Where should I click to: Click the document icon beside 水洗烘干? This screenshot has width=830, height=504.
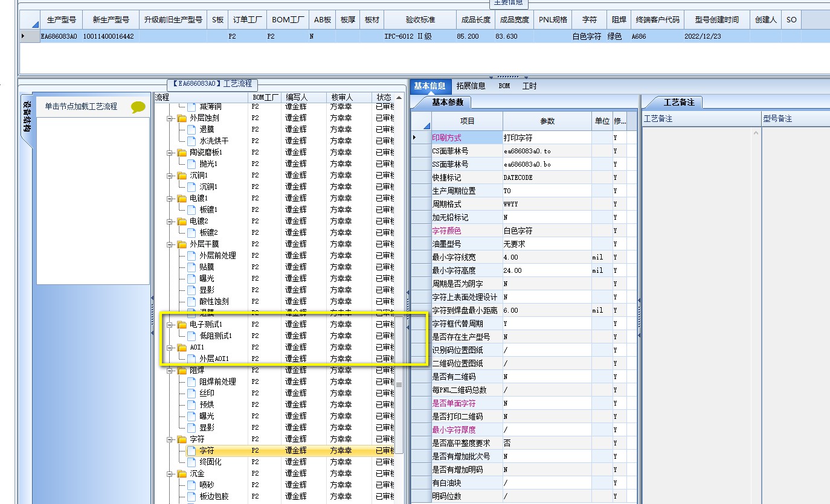pos(191,141)
